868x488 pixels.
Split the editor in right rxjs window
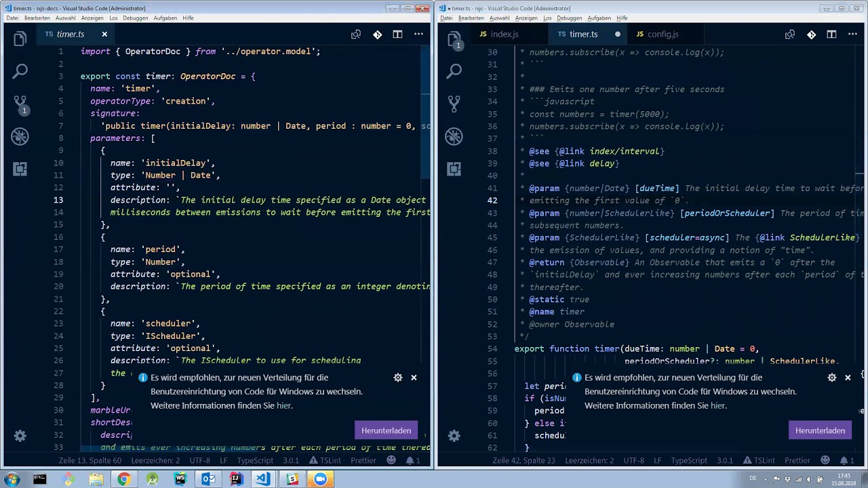click(831, 34)
